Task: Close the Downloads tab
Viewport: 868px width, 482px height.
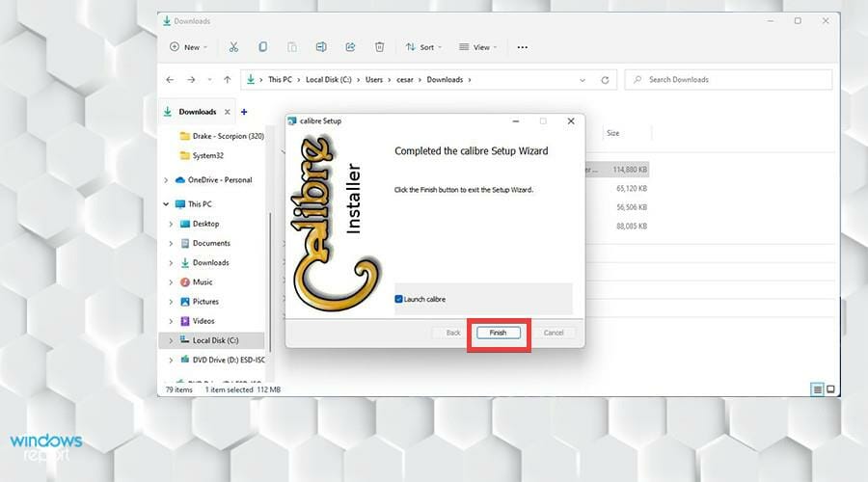Action: click(x=227, y=112)
